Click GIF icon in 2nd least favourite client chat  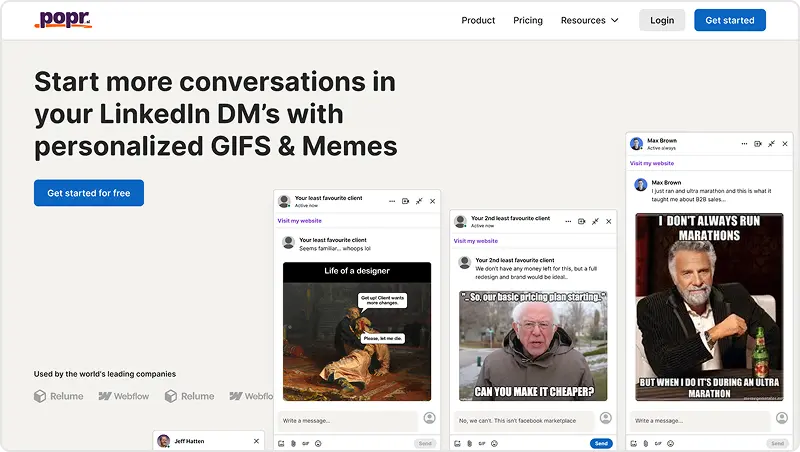482,443
